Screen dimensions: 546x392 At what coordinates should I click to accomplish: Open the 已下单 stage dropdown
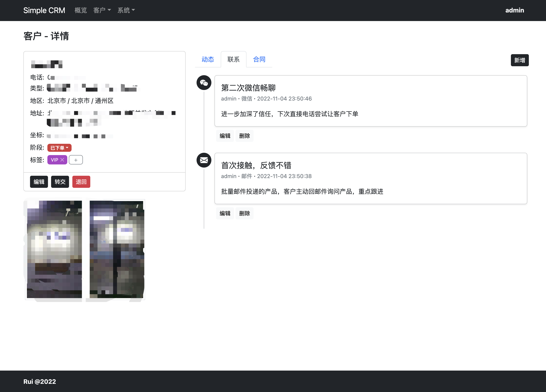coord(59,148)
